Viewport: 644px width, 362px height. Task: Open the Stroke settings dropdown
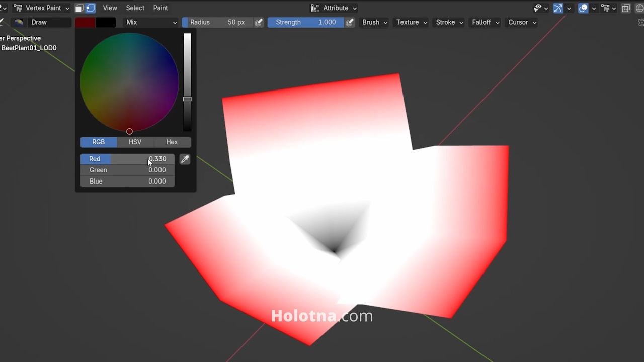click(x=449, y=22)
